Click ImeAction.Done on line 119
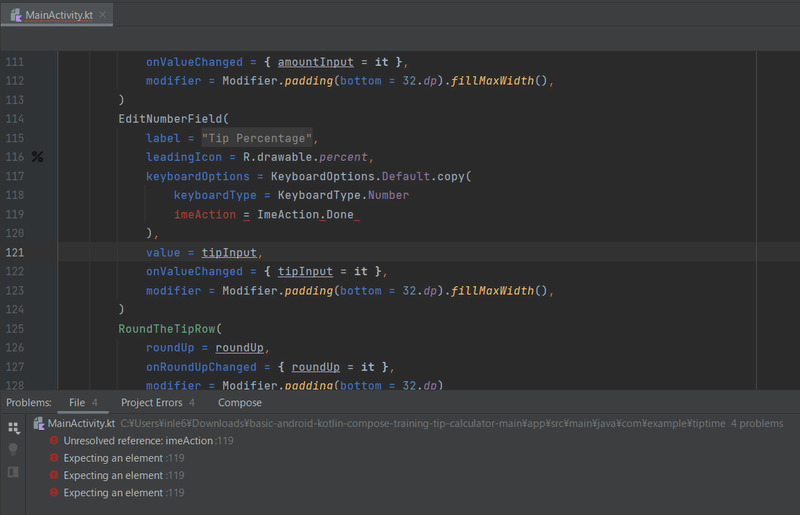Viewport: 800px width, 515px height. tap(305, 214)
